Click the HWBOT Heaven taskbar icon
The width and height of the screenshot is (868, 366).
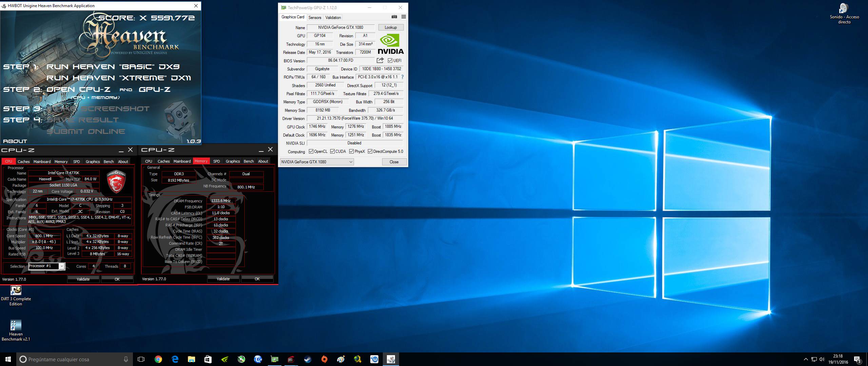click(x=391, y=359)
